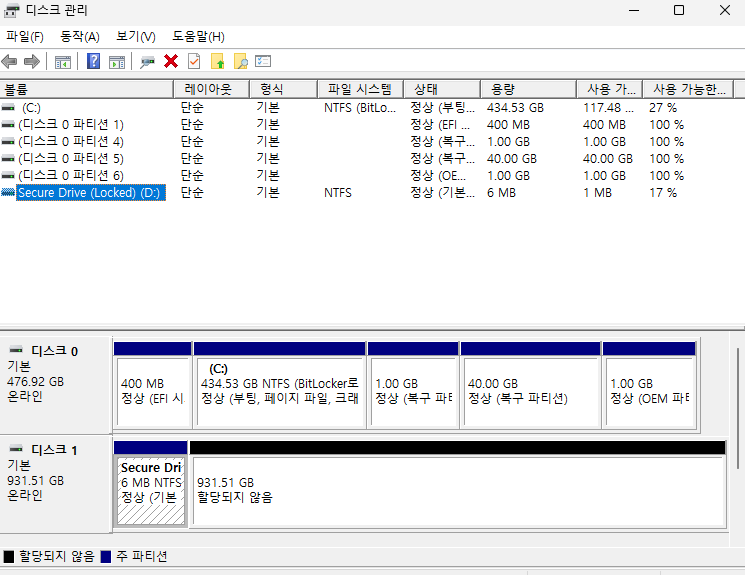Click the 디스크 0 label panel
The width and height of the screenshot is (745, 575).
pos(56,385)
